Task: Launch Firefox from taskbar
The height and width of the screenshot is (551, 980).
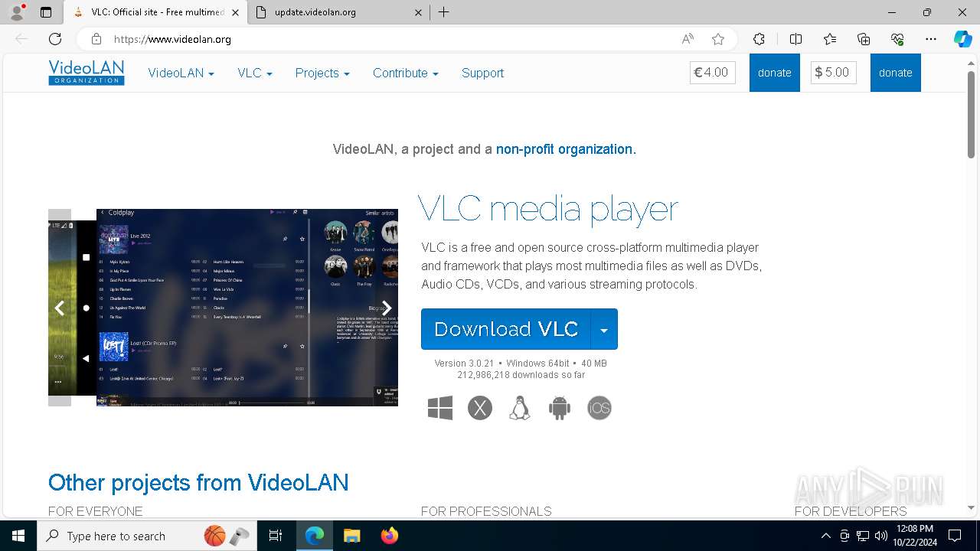Action: (x=390, y=536)
